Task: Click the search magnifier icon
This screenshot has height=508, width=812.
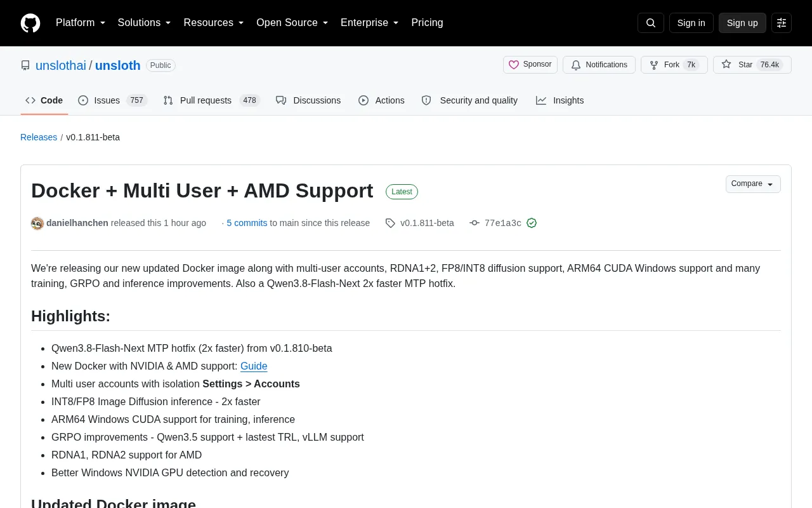Action: pyautogui.click(x=651, y=23)
